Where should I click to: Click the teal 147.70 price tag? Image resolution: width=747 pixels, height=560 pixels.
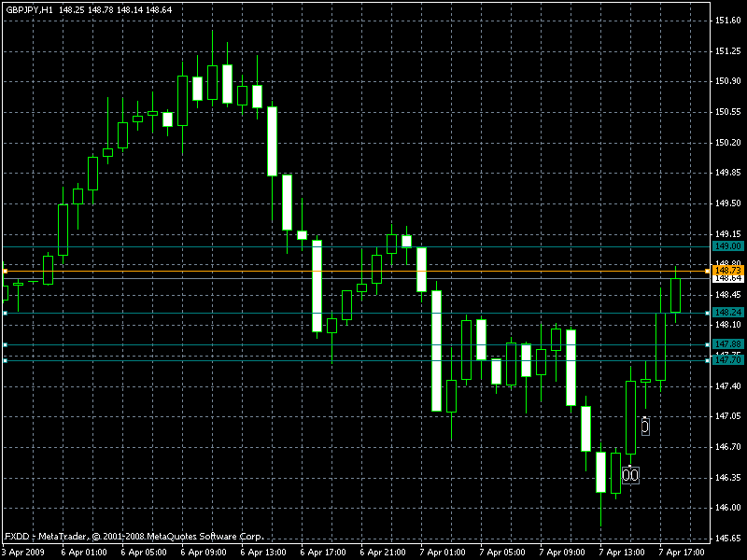728,360
